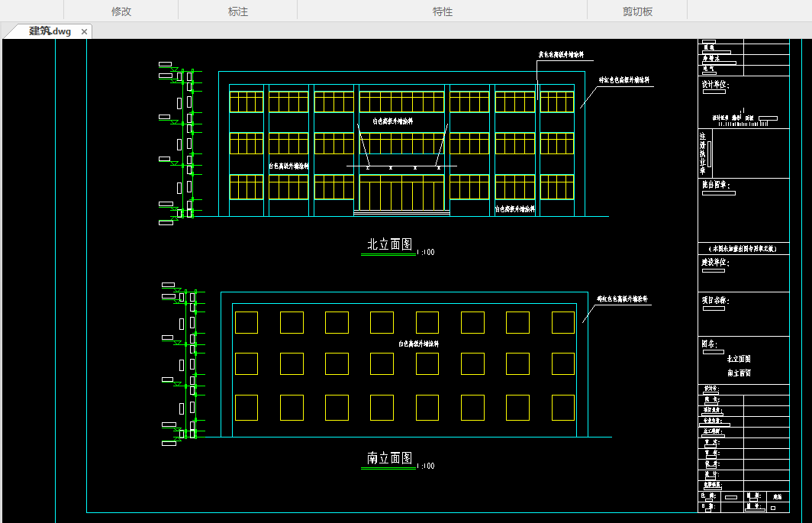Select the 出图章: label in title block
Viewport: 812px width, 523px height.
point(716,185)
